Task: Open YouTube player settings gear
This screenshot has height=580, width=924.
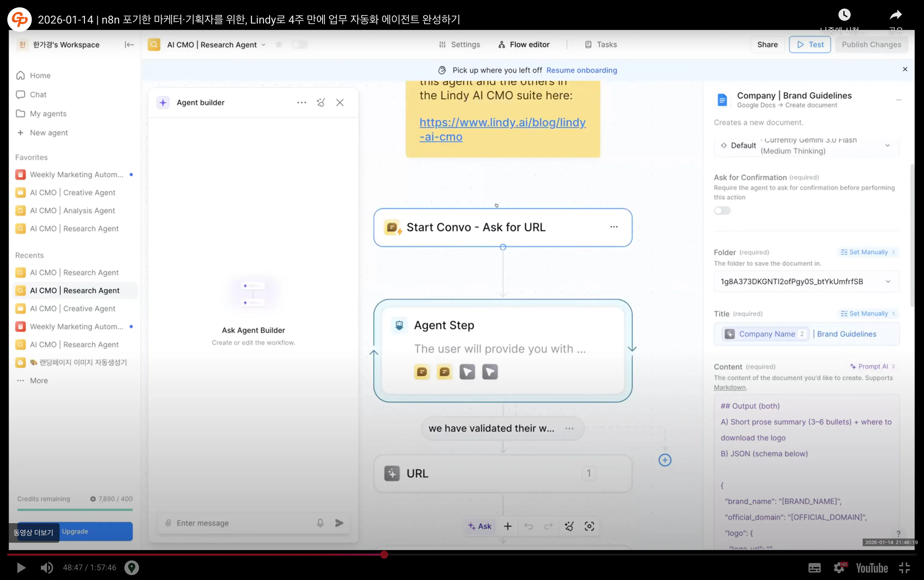Action: coord(839,568)
